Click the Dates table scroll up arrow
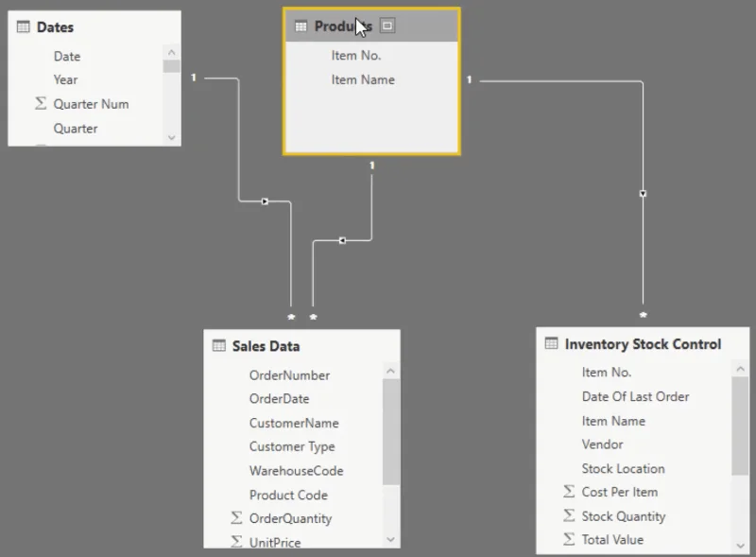Viewport: 756px width, 557px height. pos(172,52)
